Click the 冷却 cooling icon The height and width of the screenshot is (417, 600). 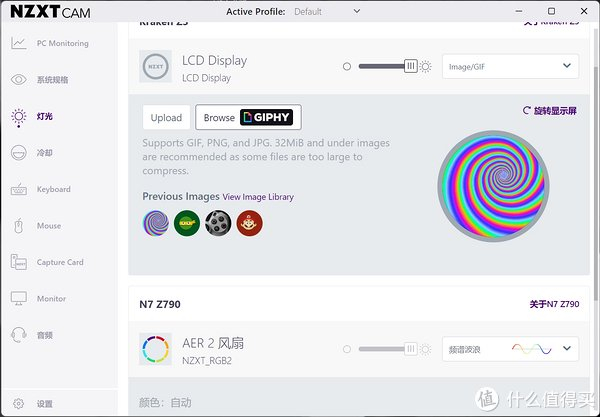point(18,153)
